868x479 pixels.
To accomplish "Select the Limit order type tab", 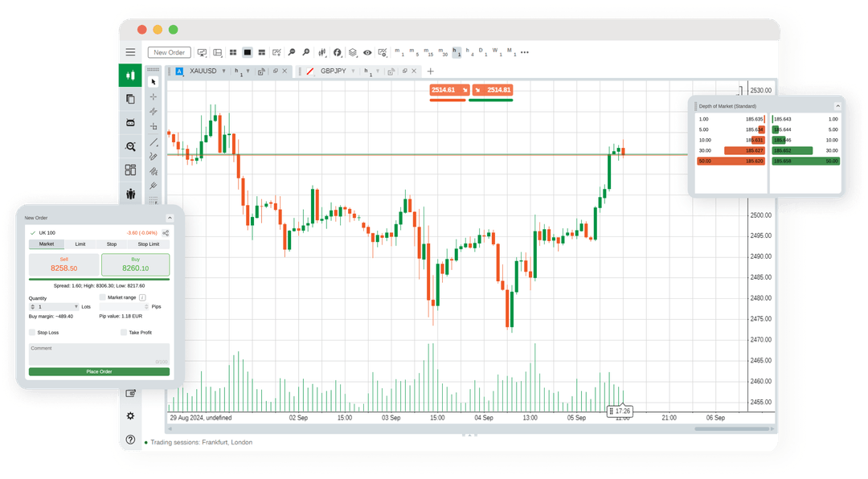I will pos(80,244).
